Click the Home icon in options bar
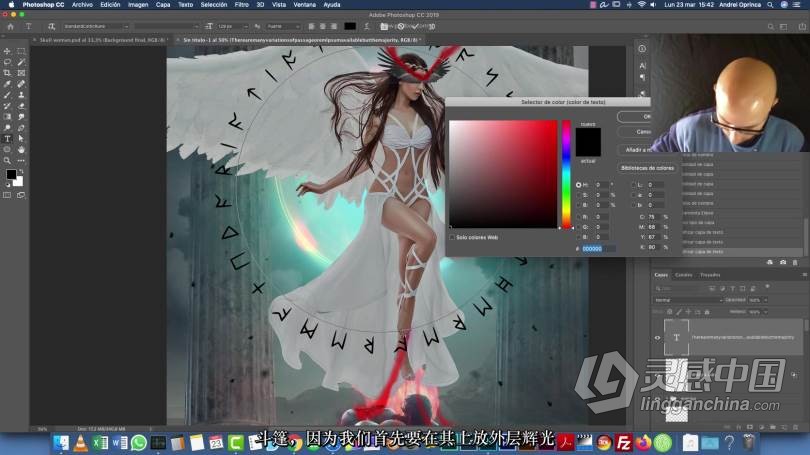Image resolution: width=810 pixels, height=455 pixels. click(x=10, y=26)
